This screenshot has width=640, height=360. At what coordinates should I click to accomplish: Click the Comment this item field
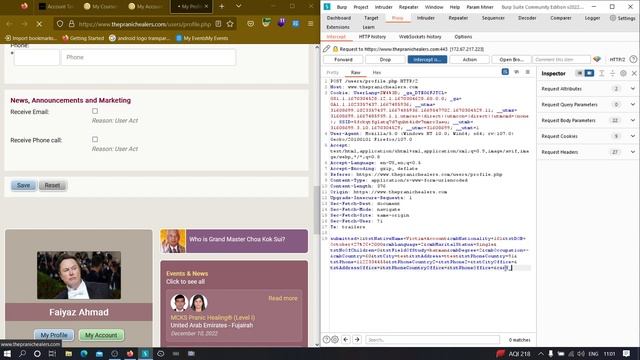coord(561,60)
